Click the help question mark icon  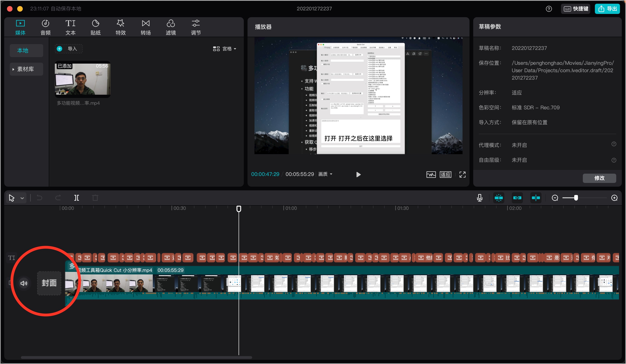(x=549, y=9)
